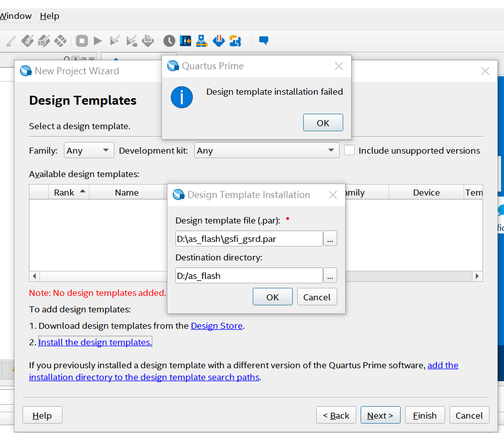Click the templates list horizontal scrollbar right arrow

click(477, 276)
